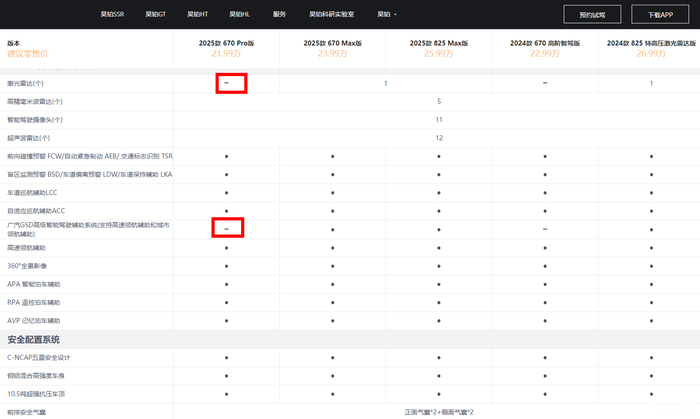Viewport: 700px width, 419px height.
Task: Click the 安全配置系统 section heading
Action: click(37, 339)
